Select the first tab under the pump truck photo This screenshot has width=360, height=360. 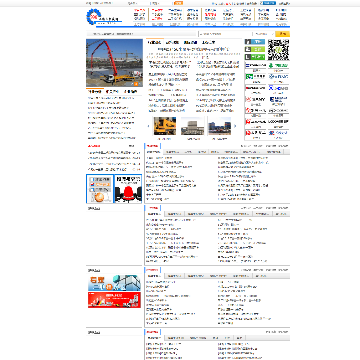pos(95,91)
